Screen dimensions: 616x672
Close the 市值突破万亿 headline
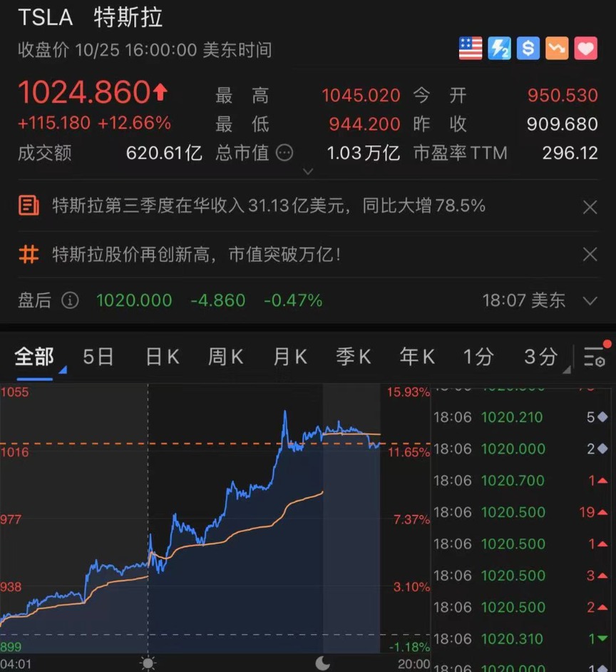pyautogui.click(x=590, y=254)
